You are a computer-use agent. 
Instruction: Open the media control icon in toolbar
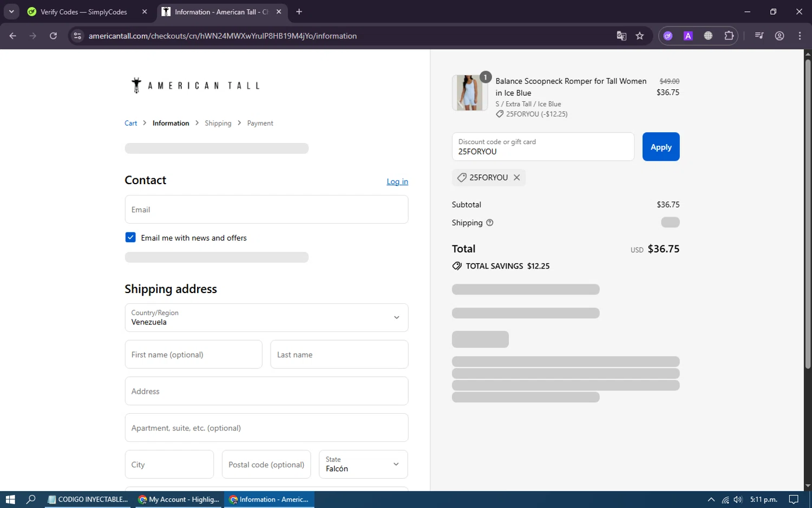point(759,36)
